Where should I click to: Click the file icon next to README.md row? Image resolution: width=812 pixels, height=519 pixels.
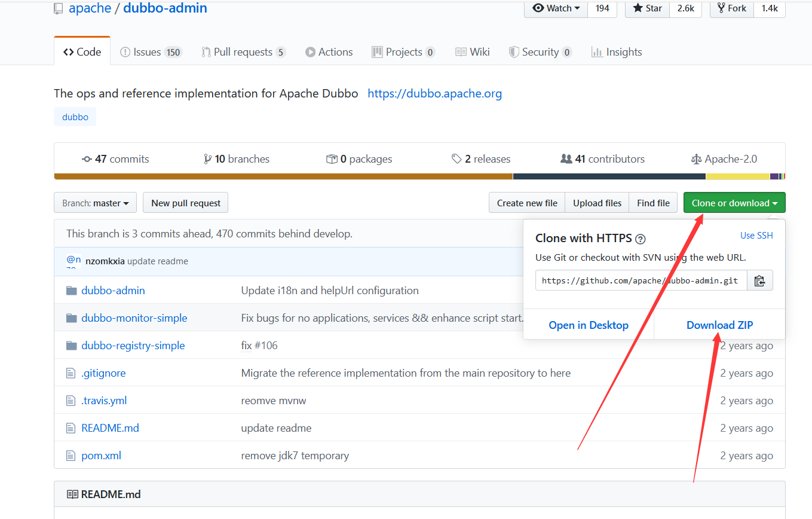(x=71, y=428)
